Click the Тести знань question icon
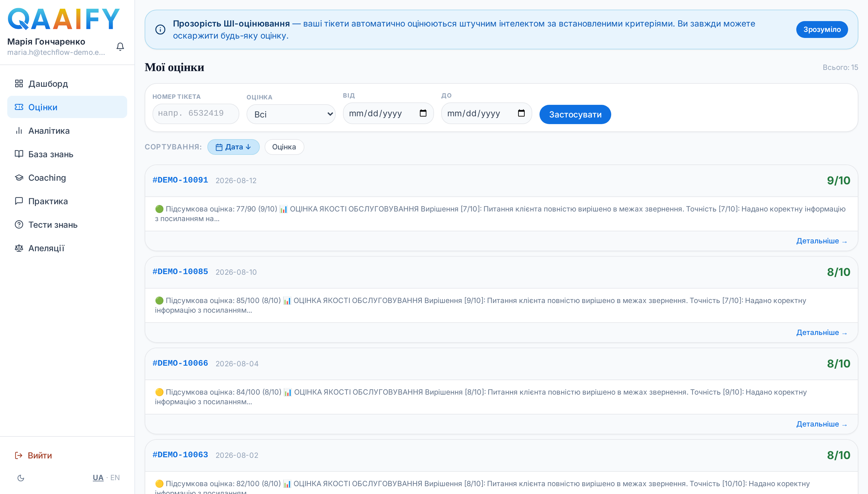868x494 pixels. 19,225
